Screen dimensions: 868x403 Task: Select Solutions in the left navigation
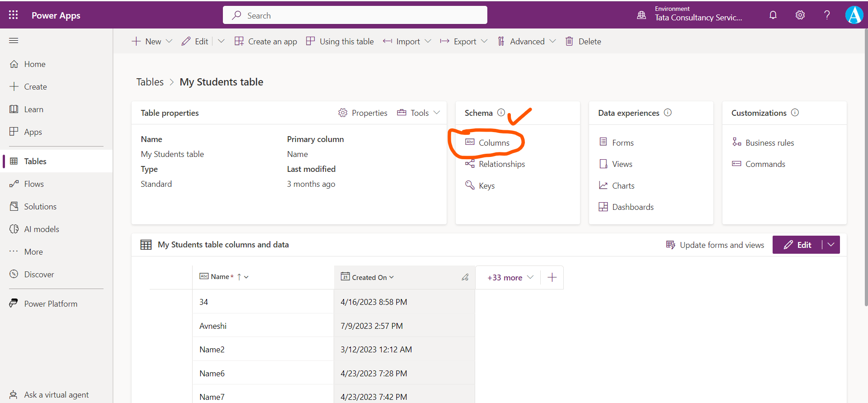click(x=40, y=207)
